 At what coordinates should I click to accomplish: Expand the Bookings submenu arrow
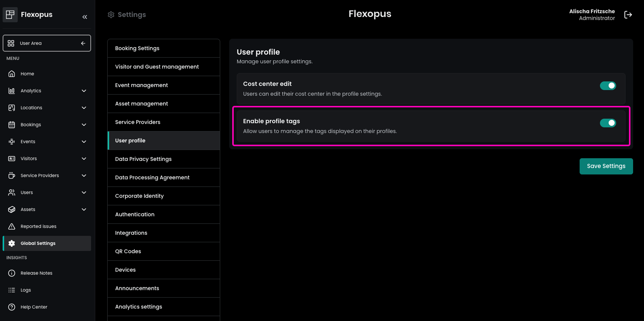click(x=84, y=125)
